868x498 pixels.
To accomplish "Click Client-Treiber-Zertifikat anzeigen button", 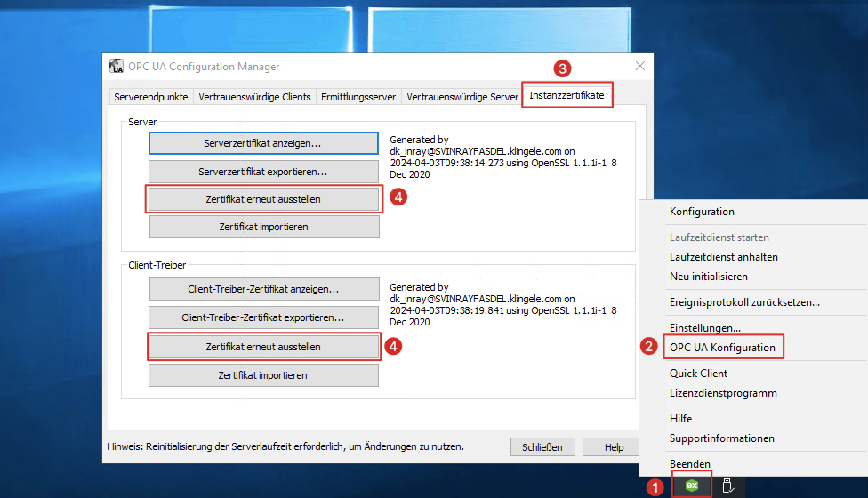I will (264, 289).
